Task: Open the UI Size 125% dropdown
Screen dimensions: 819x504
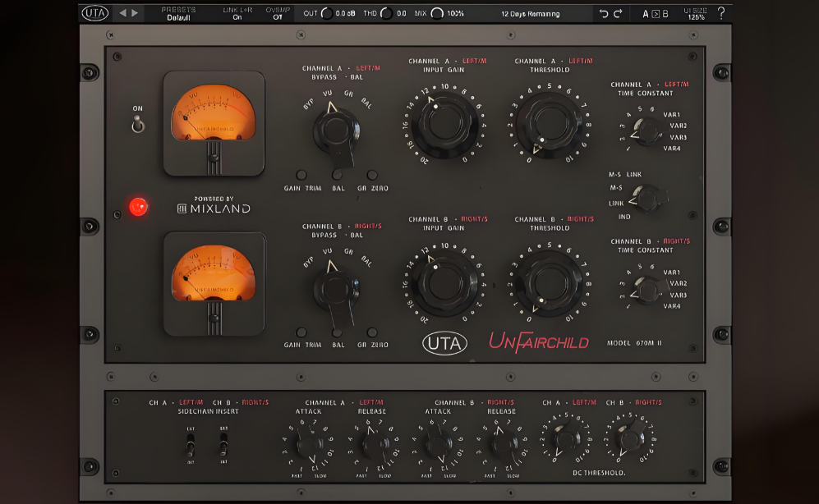Action: click(x=694, y=13)
